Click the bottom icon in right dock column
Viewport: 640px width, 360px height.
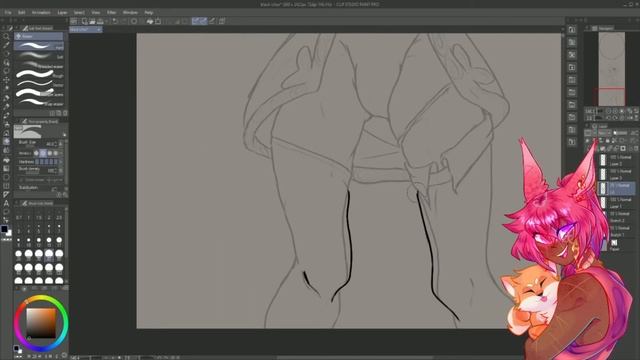572,142
